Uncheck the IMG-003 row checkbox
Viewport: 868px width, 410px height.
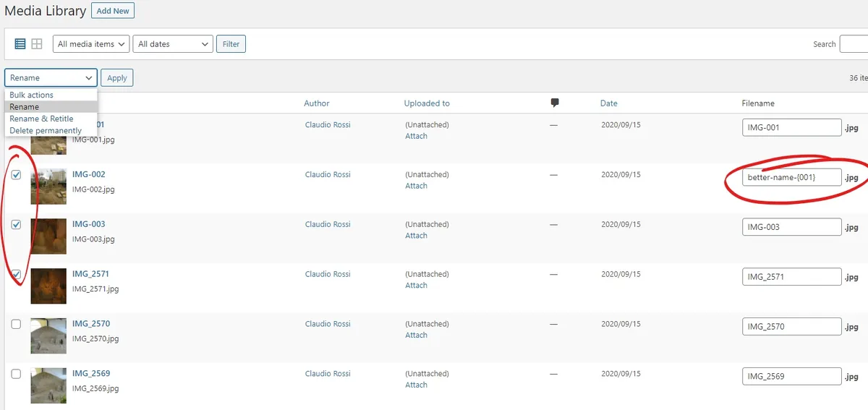coord(16,225)
